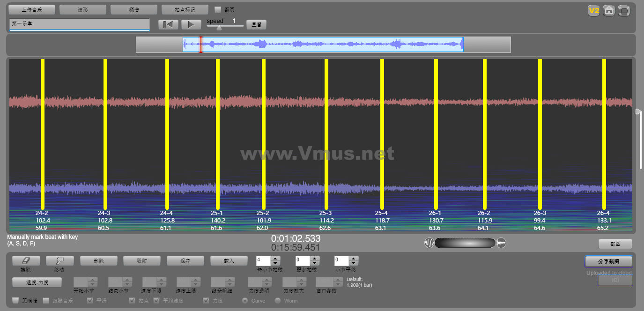Switch to the 波形 waveform view
This screenshot has width=644, height=311.
(83, 10)
